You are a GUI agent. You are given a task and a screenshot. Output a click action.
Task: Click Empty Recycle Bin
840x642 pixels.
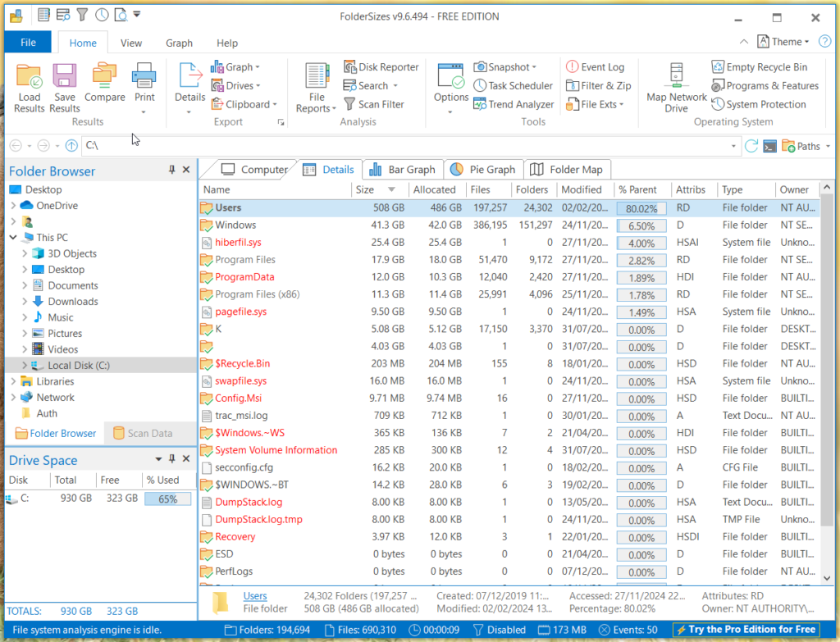click(759, 67)
